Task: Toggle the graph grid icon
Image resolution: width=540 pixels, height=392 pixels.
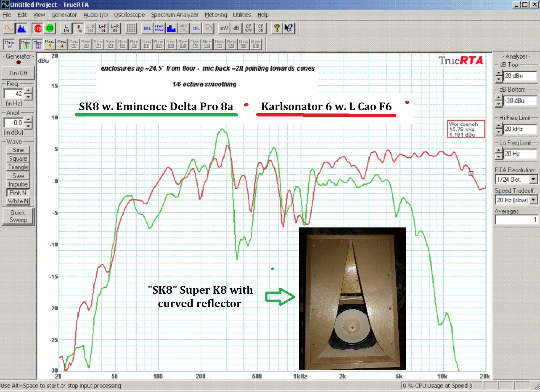Action: point(131,28)
